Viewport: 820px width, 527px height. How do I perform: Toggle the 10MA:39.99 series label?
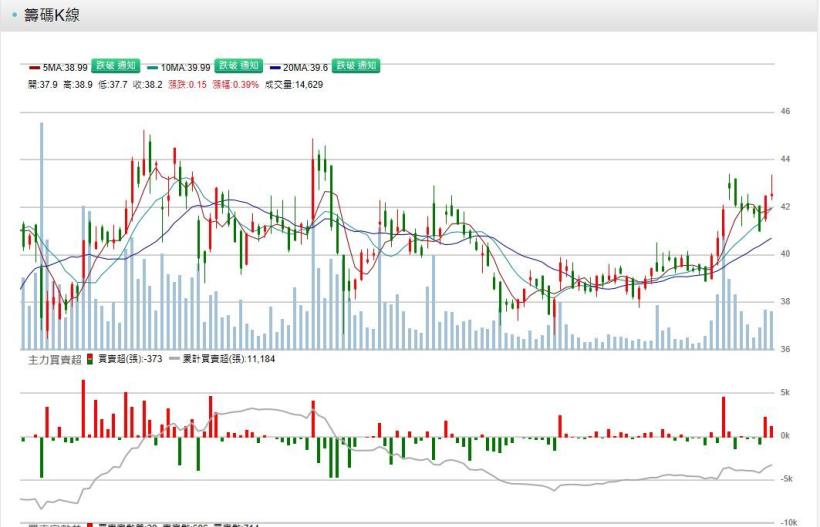pos(187,66)
